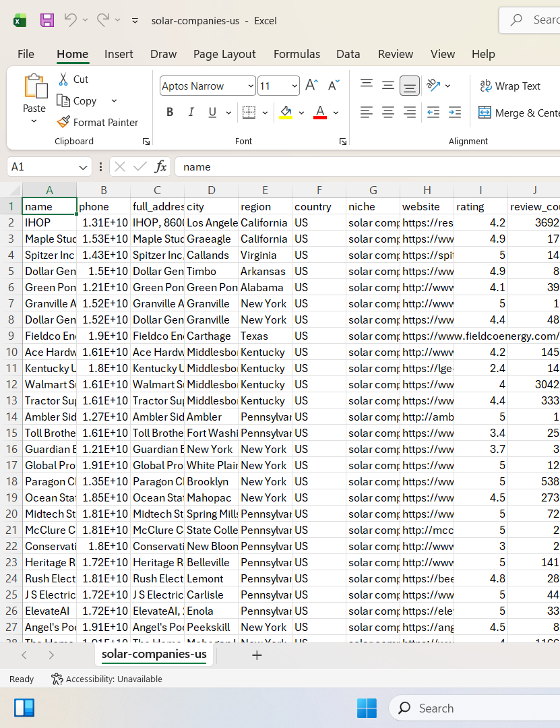Click the city cell containing Brooklyn

click(x=212, y=481)
